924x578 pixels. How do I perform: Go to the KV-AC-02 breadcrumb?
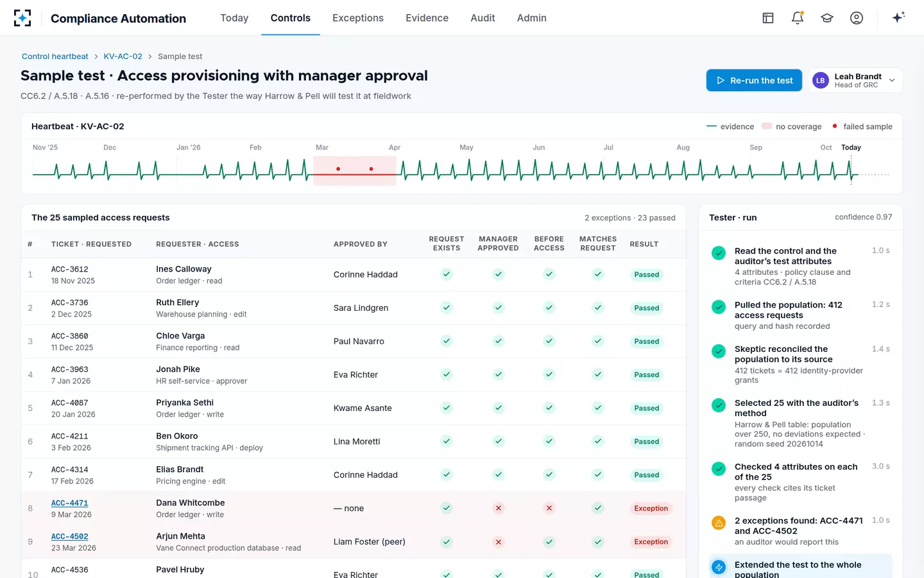pyautogui.click(x=123, y=57)
